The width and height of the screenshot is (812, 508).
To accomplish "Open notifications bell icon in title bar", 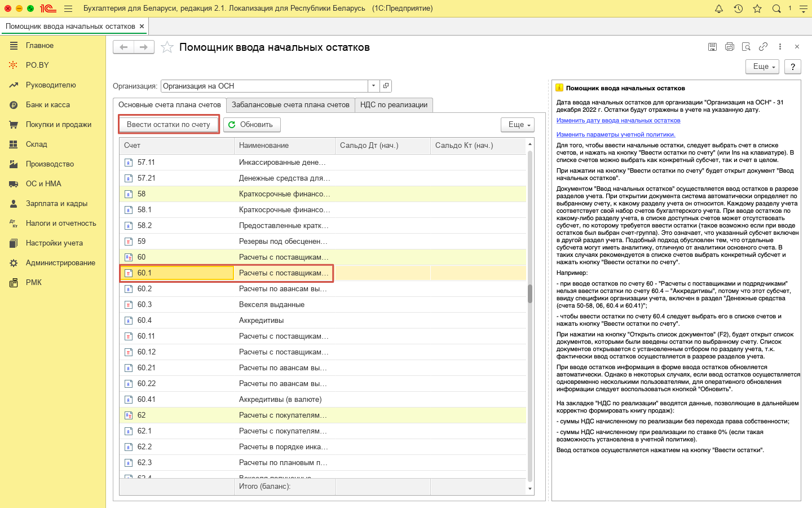I will pyautogui.click(x=719, y=8).
